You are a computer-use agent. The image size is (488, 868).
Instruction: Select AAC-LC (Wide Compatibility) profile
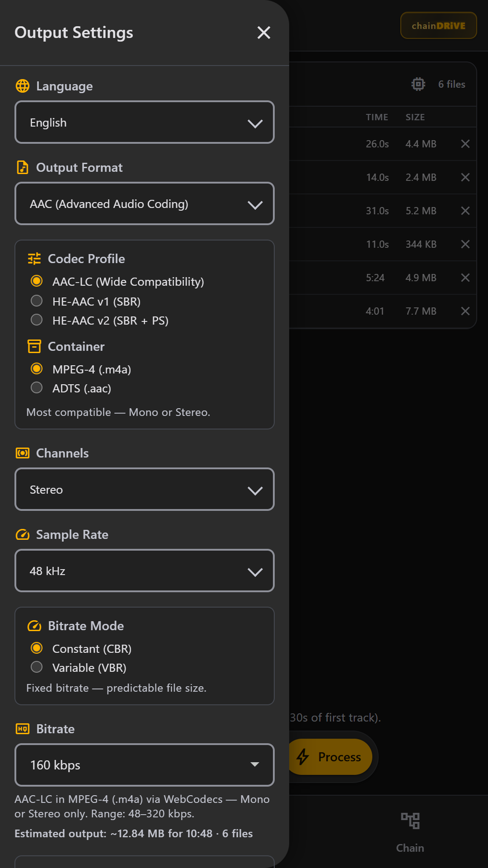[x=37, y=281]
